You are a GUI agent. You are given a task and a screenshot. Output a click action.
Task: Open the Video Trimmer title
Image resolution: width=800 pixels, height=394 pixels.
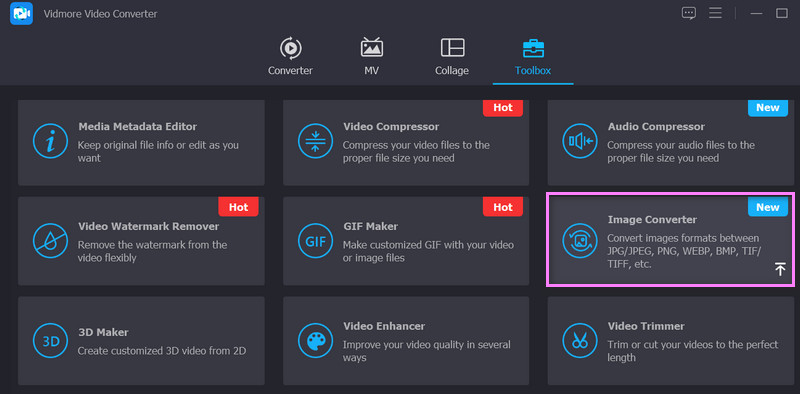pyautogui.click(x=646, y=326)
